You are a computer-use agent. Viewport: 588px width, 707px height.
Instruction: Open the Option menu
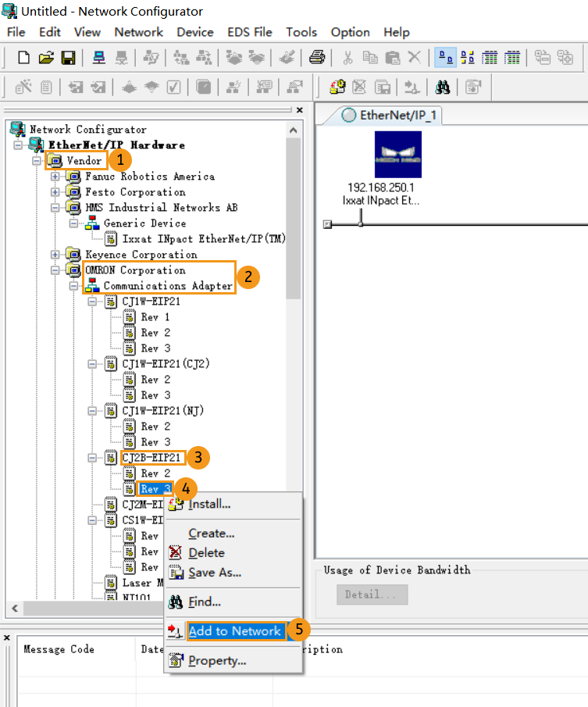350,32
